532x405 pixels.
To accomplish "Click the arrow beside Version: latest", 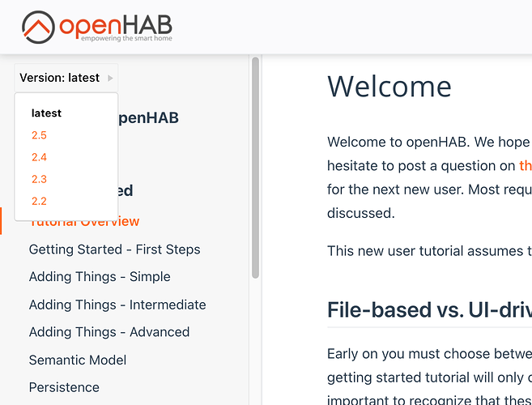I will pos(110,78).
